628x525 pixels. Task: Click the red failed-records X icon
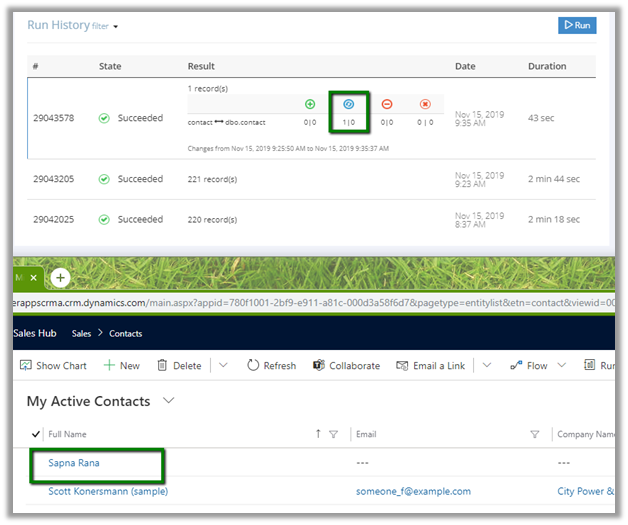(x=425, y=104)
